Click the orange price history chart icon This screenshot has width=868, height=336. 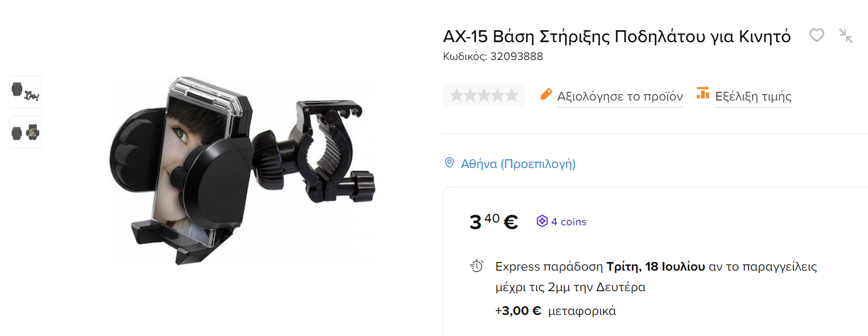coord(703,93)
